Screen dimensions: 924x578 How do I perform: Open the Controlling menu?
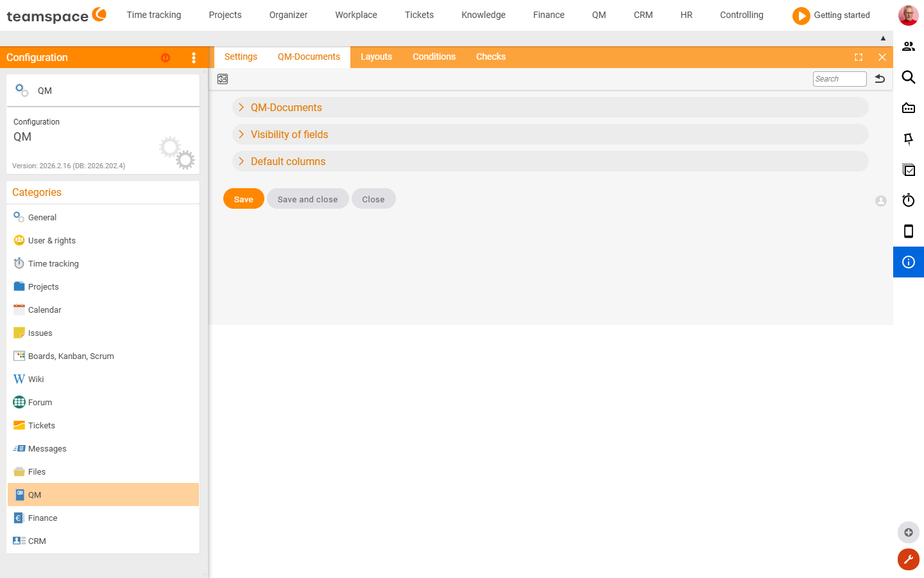(742, 15)
